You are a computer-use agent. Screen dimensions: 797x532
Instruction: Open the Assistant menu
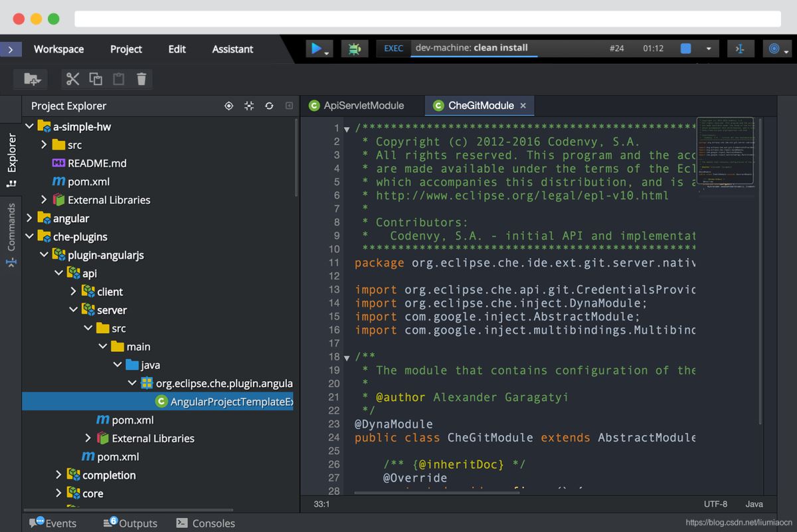232,49
